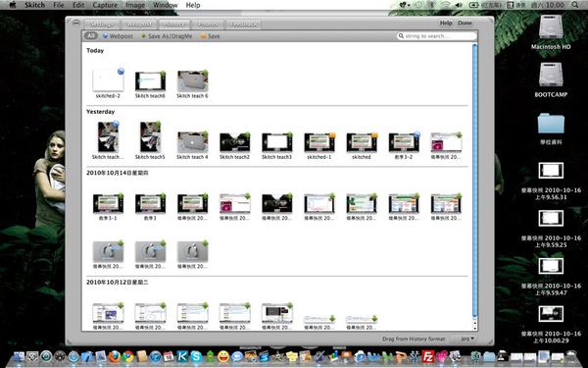Switch to the Settings tab
Screen dimensions: 588x368
point(102,24)
